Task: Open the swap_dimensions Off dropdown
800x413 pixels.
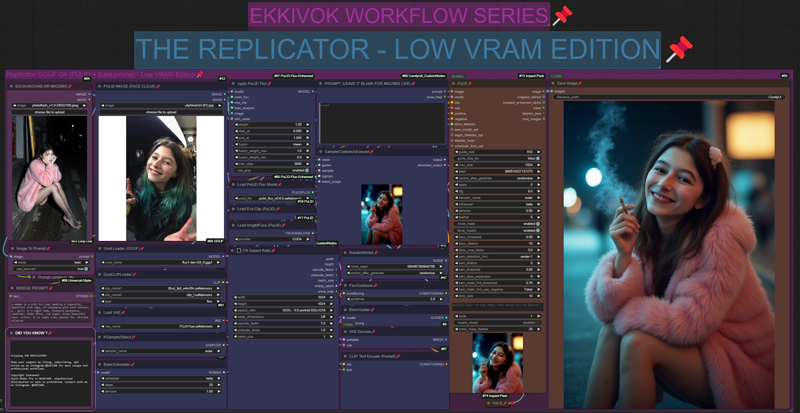Action: [284, 317]
